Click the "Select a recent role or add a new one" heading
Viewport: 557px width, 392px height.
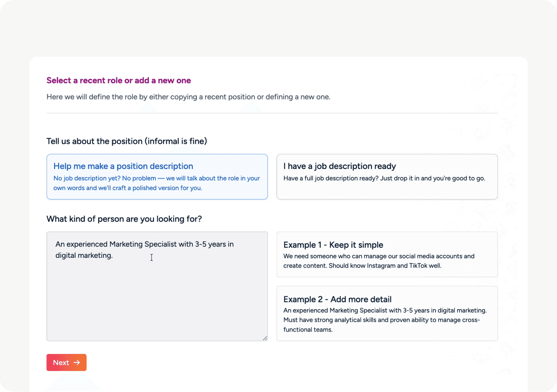[x=119, y=81]
